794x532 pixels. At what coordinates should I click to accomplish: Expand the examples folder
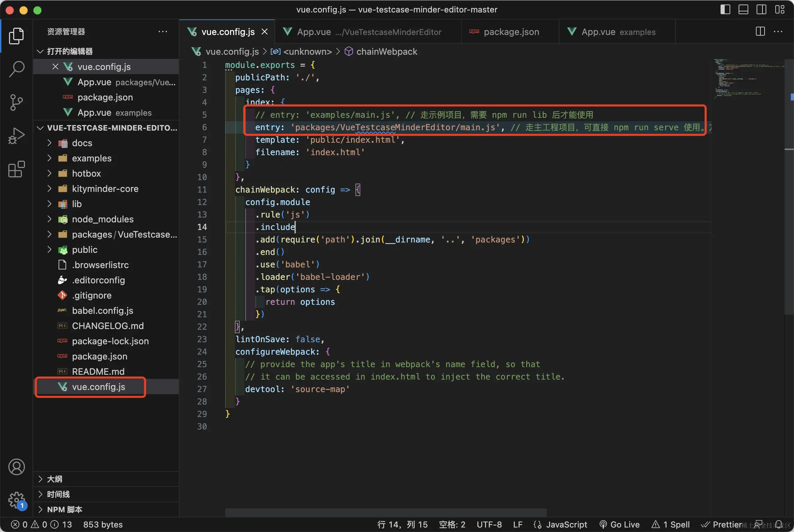[91, 158]
